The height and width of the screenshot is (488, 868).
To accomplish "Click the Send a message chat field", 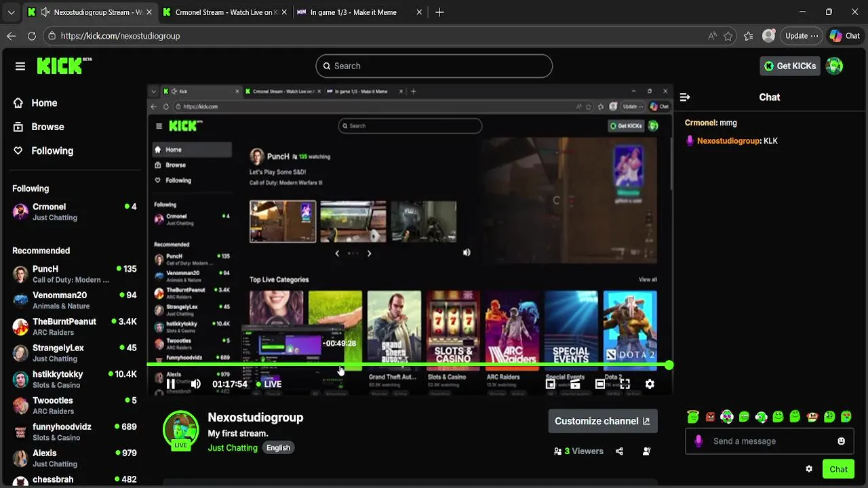I will click(770, 441).
